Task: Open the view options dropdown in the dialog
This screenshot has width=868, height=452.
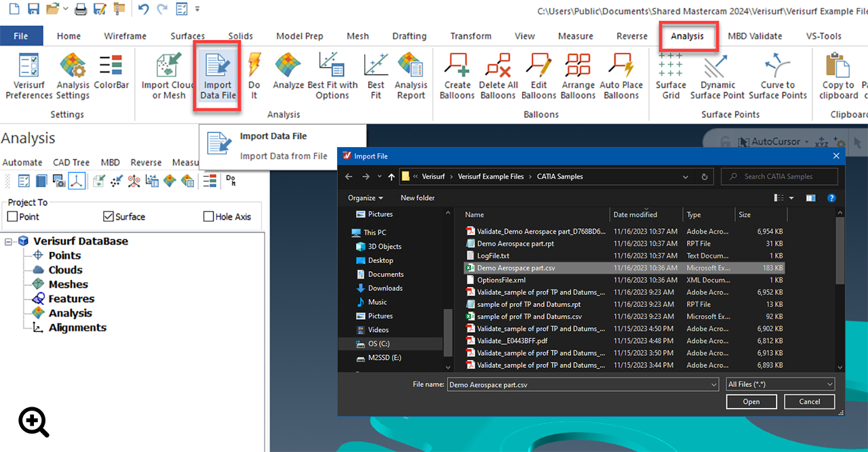Action: click(x=791, y=198)
